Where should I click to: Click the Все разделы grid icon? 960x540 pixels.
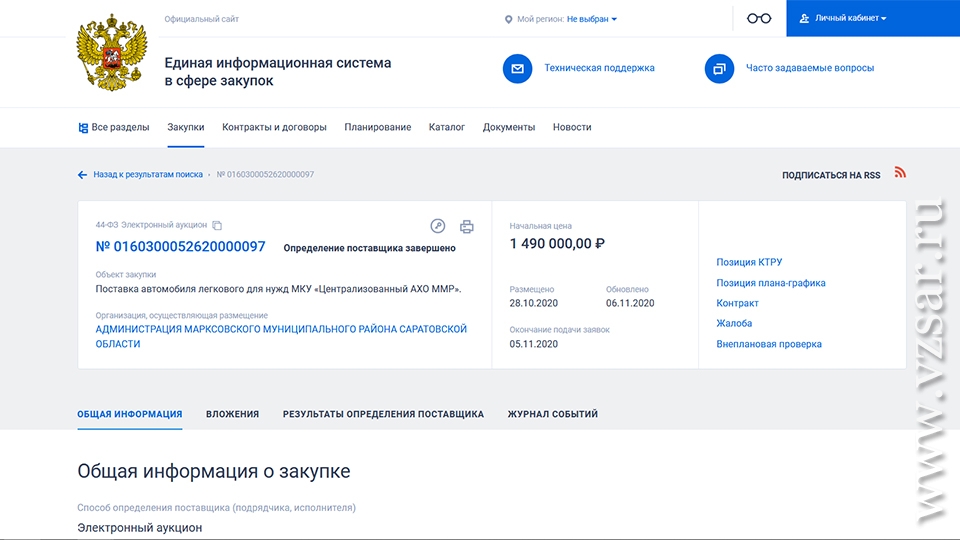(x=83, y=128)
